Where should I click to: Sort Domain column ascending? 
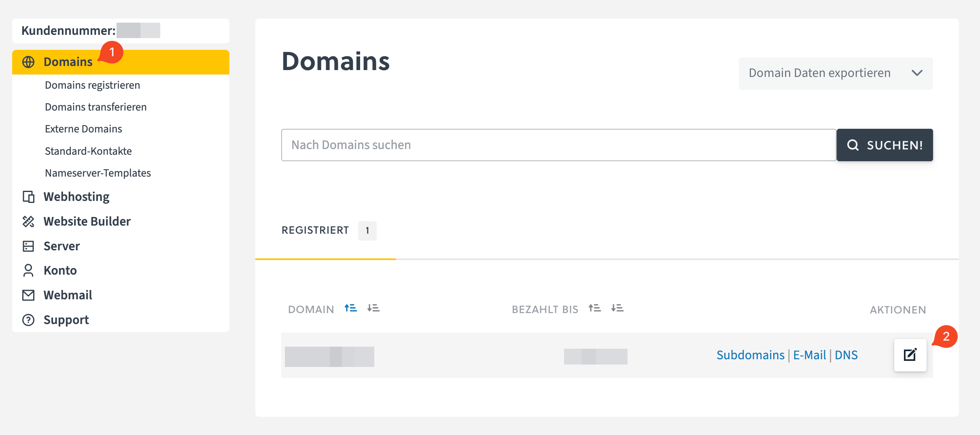click(351, 309)
